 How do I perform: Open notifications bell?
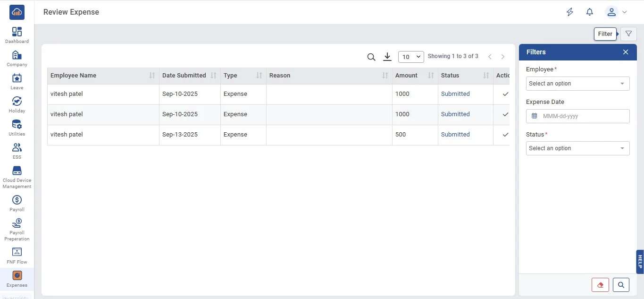[589, 12]
